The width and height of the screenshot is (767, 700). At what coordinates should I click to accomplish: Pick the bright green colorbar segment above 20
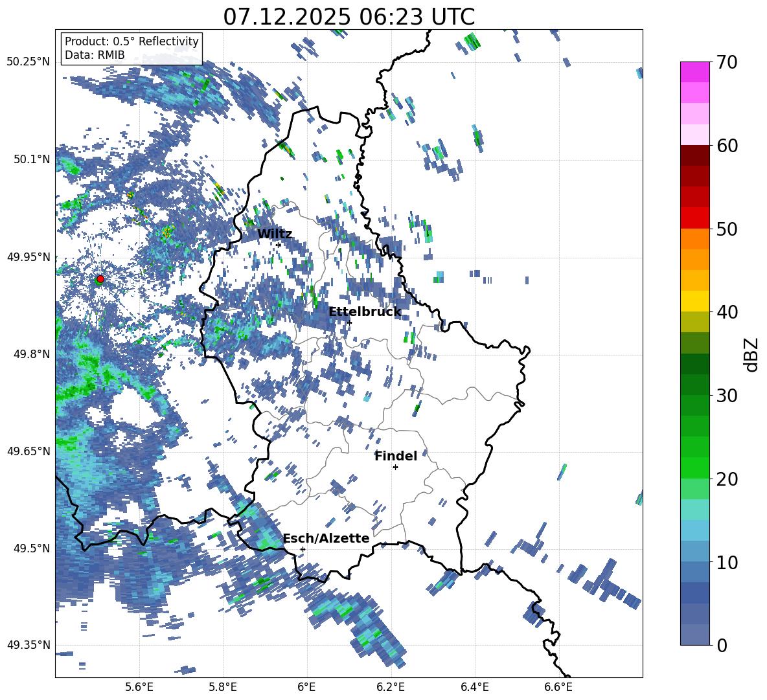[x=694, y=468]
